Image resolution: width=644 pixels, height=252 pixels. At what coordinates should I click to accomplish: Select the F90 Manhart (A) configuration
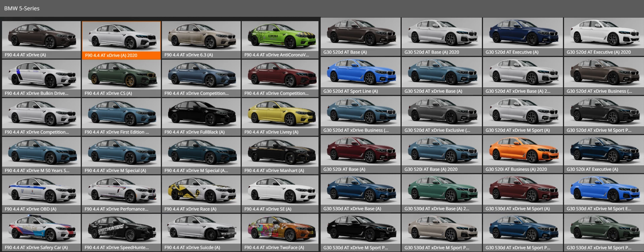(280, 156)
